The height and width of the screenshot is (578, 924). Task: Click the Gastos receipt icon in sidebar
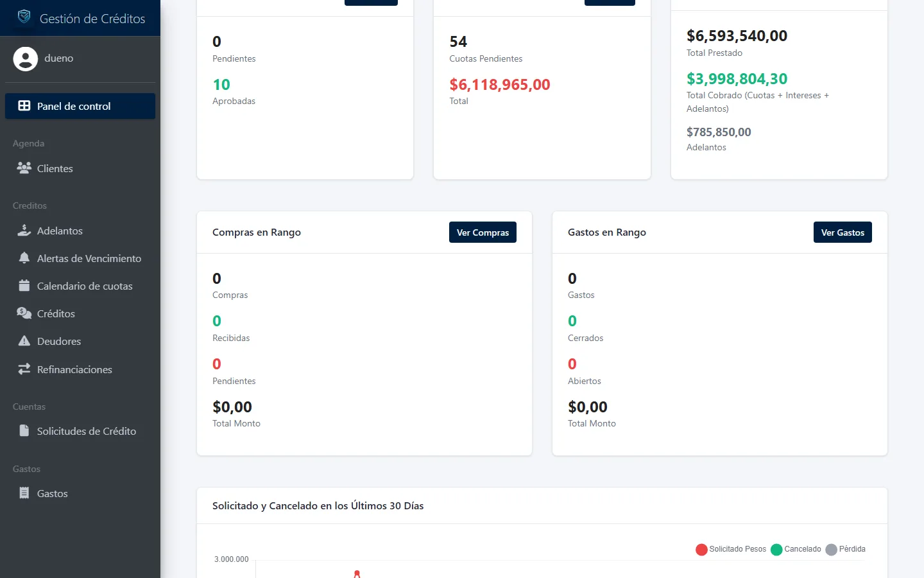pos(24,493)
